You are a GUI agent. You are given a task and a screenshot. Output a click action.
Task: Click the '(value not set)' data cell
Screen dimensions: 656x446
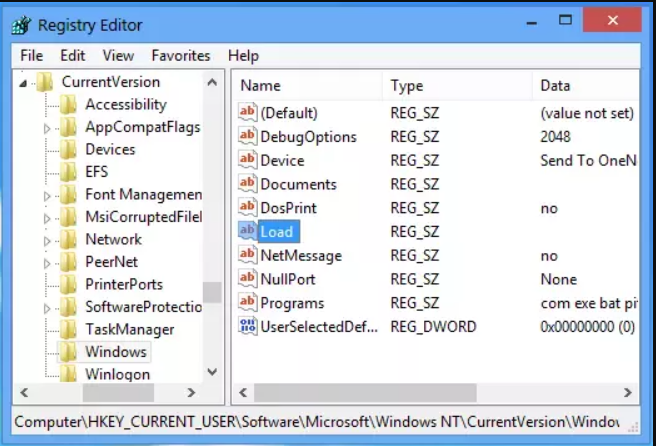coord(587,113)
